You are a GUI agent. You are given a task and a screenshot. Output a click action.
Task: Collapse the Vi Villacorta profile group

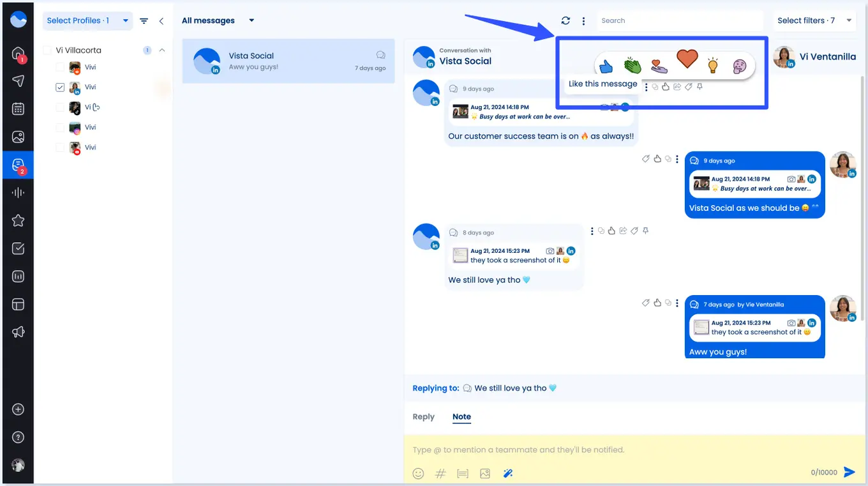point(162,49)
